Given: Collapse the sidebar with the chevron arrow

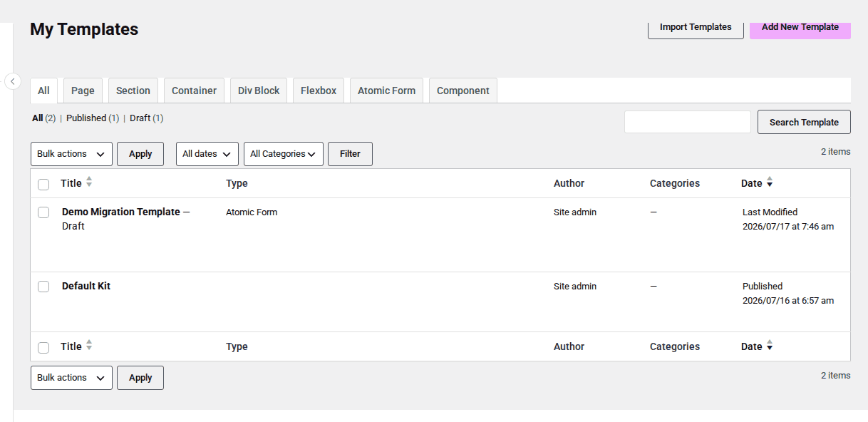Looking at the screenshot, I should [13, 81].
